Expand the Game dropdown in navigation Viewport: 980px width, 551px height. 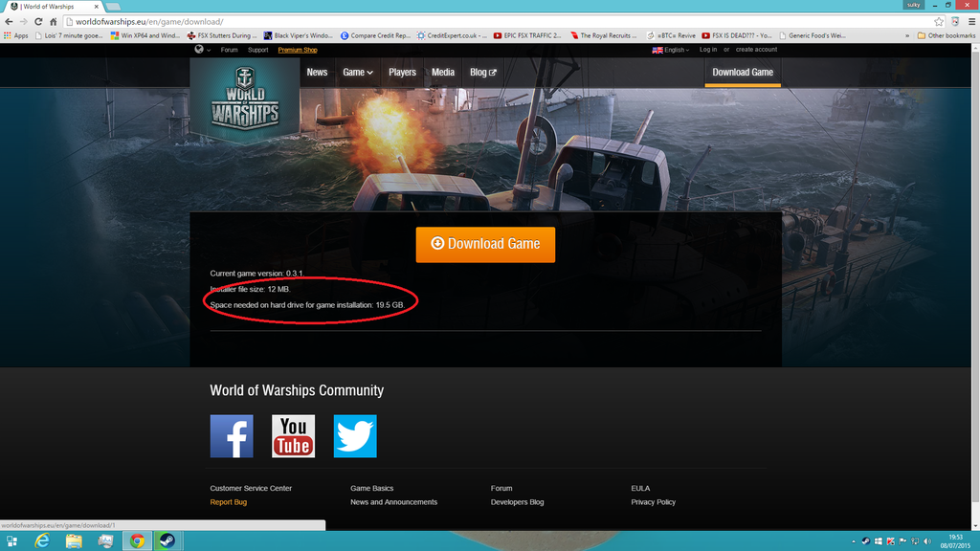coord(358,73)
